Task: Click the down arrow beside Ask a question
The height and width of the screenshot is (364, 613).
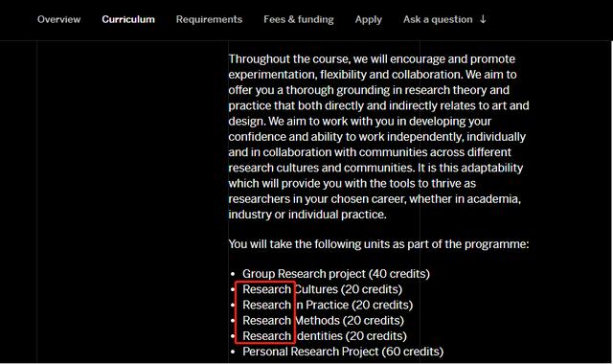Action: click(x=483, y=19)
